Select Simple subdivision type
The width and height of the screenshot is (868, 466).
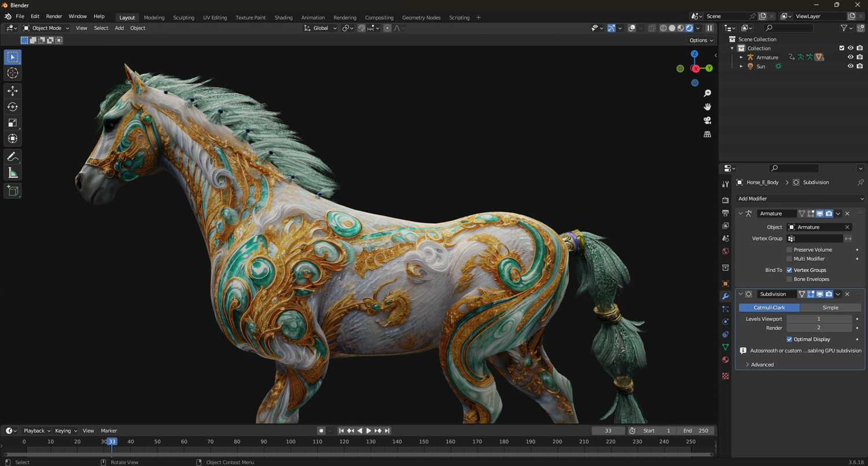click(830, 308)
